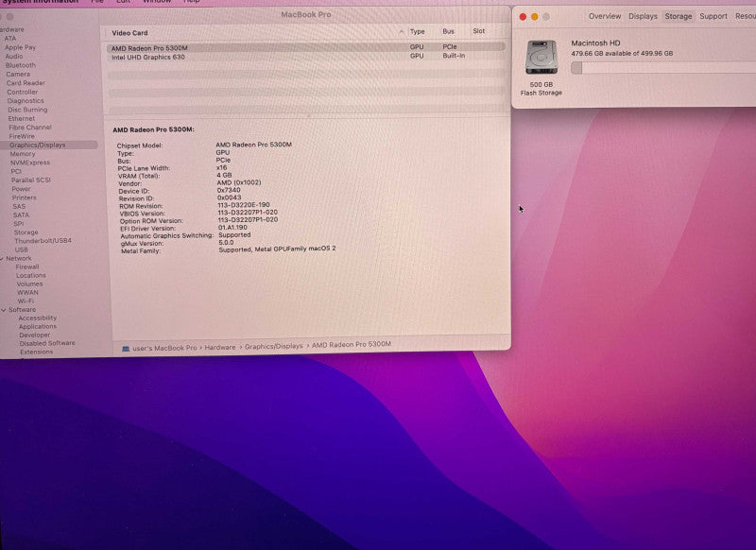Open the Memory sidebar entry
Image resolution: width=756 pixels, height=550 pixels.
pos(23,154)
